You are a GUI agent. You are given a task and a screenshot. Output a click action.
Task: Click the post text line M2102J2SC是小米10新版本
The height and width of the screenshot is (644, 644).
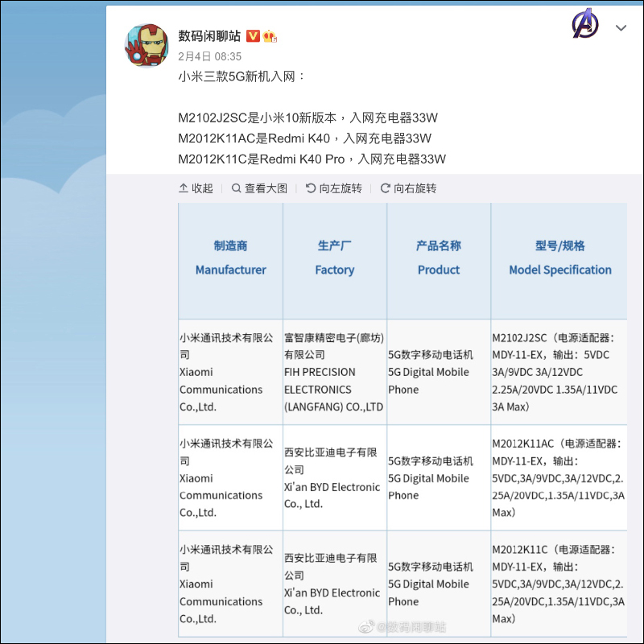[x=308, y=118]
